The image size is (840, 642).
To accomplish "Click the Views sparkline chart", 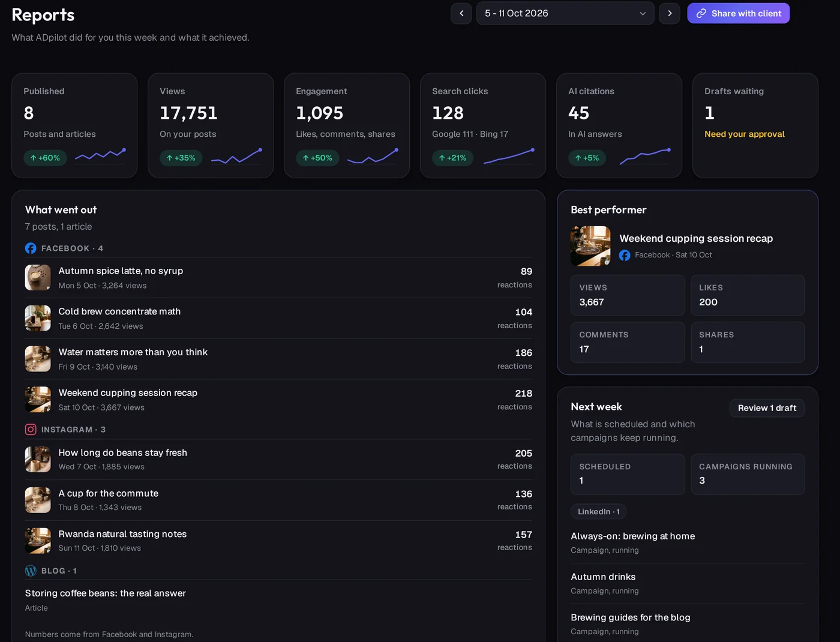I will [x=236, y=157].
